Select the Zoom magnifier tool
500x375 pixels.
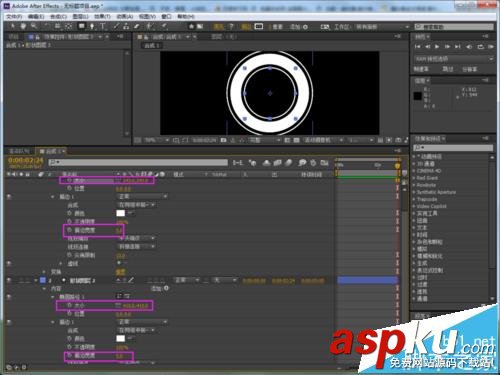[x=34, y=26]
